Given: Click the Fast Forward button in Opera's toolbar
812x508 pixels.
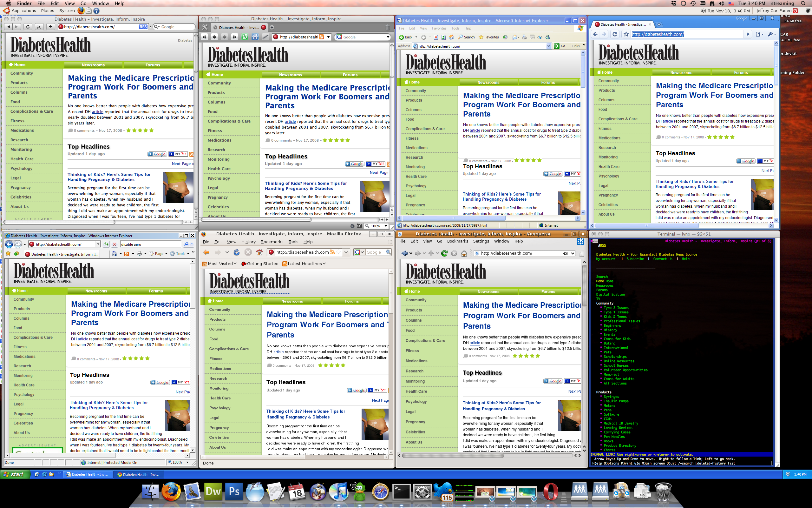Looking at the screenshot, I should point(234,37).
